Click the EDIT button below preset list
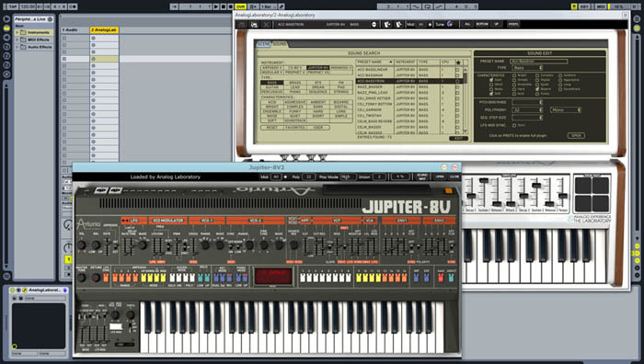The image size is (644, 364). tap(458, 138)
